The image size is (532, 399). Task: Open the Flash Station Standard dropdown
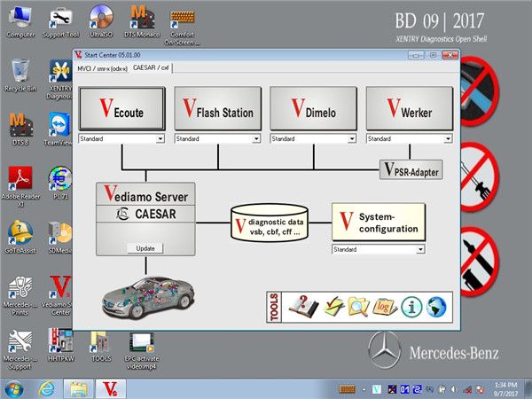pos(255,139)
